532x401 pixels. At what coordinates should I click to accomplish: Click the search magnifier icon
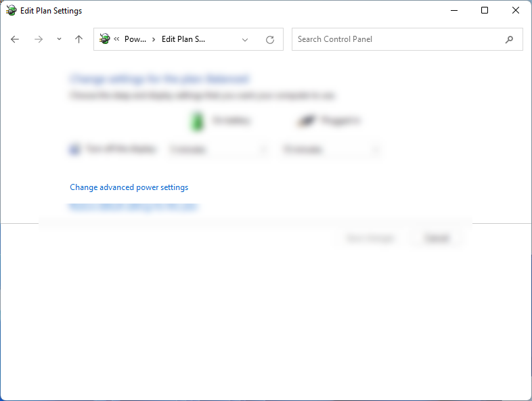509,39
